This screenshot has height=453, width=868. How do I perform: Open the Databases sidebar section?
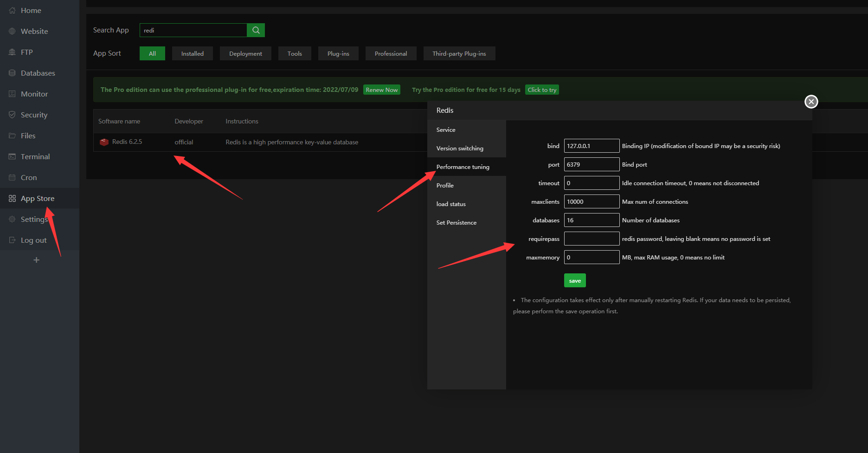point(38,73)
